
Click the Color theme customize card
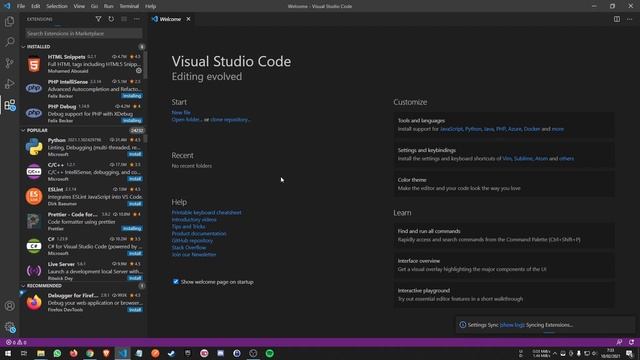coord(504,184)
